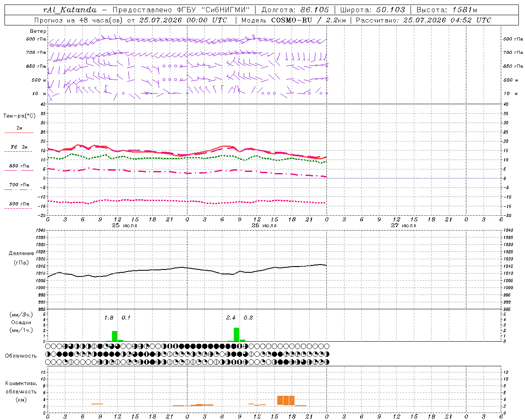
Task: Click the Конвективн. облачность label
Action: pyautogui.click(x=21, y=391)
